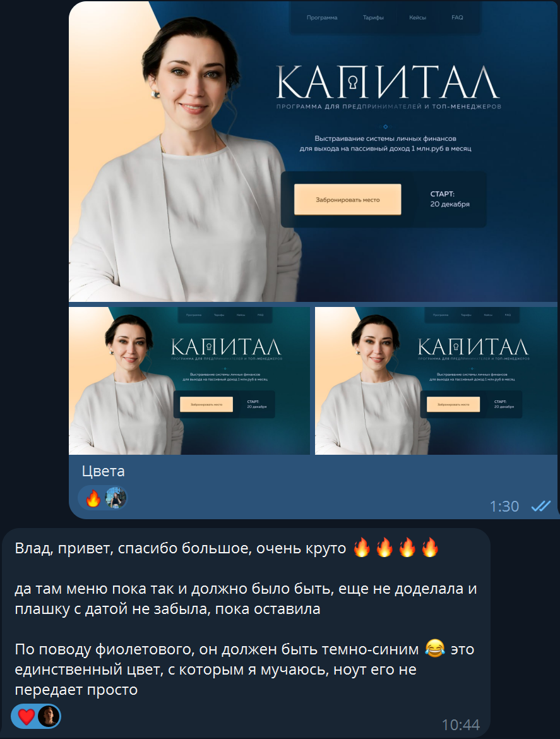Click the 1:30 timestamp on sent message
The width and height of the screenshot is (560, 739).
tap(504, 506)
